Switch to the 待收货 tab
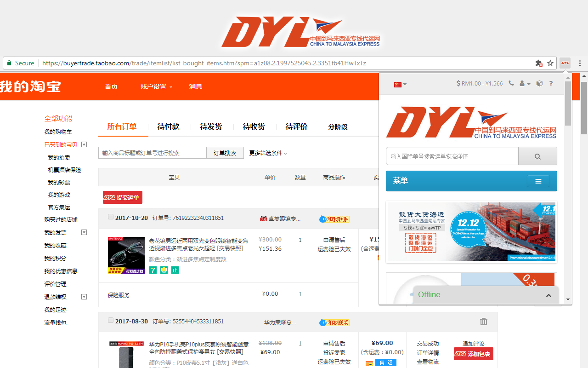588x368 pixels. (x=254, y=127)
